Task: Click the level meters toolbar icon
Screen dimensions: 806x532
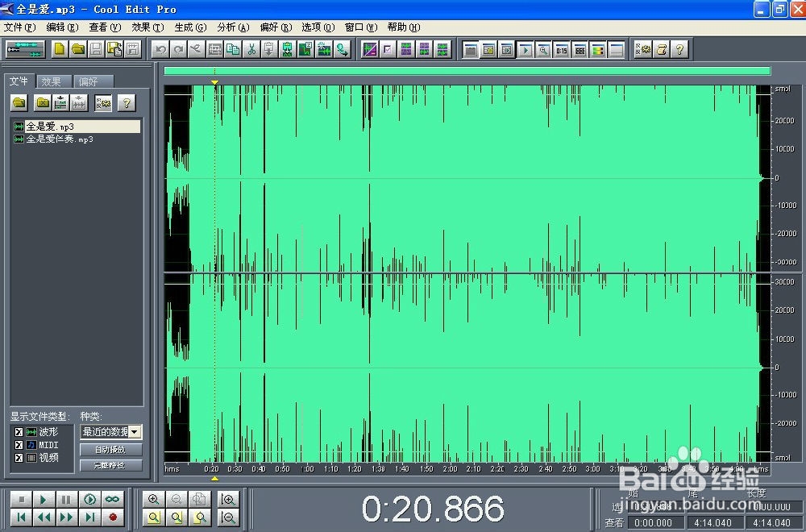Action: pos(598,50)
